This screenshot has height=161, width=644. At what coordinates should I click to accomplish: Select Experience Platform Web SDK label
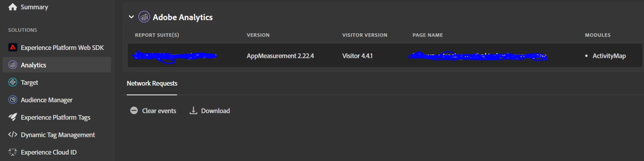pos(62,48)
